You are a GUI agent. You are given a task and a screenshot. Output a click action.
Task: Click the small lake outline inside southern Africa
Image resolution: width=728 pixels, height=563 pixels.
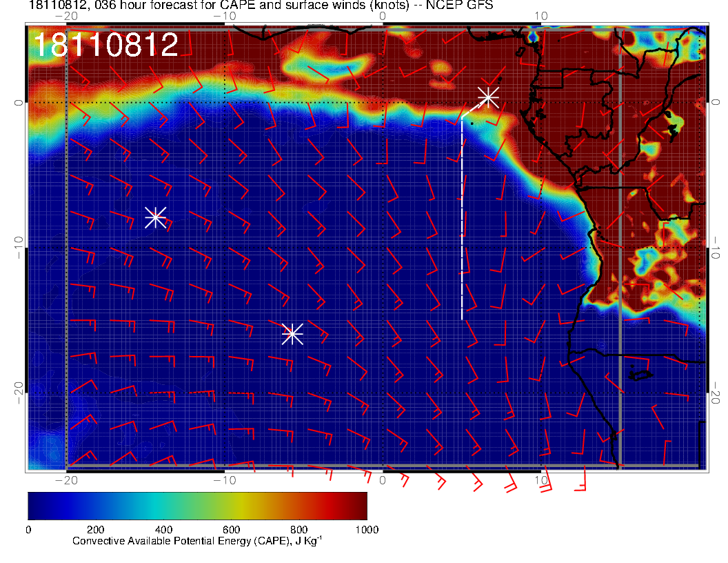tap(641, 375)
